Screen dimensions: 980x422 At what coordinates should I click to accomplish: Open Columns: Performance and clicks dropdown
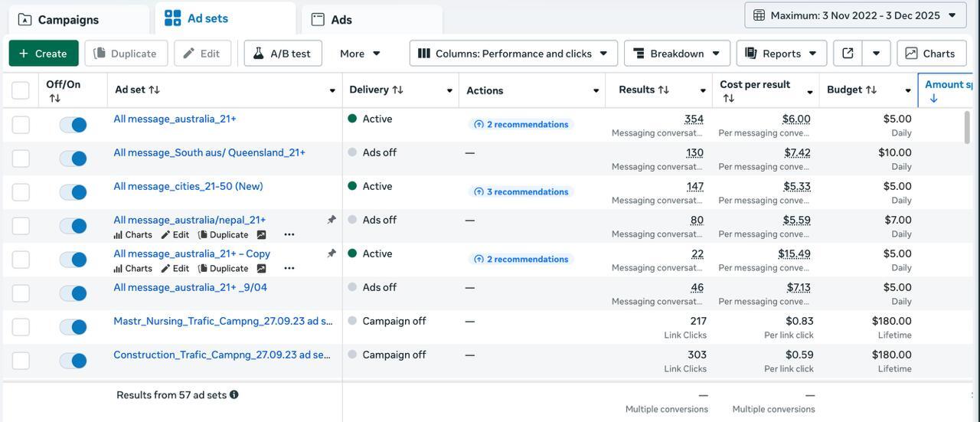click(x=513, y=54)
